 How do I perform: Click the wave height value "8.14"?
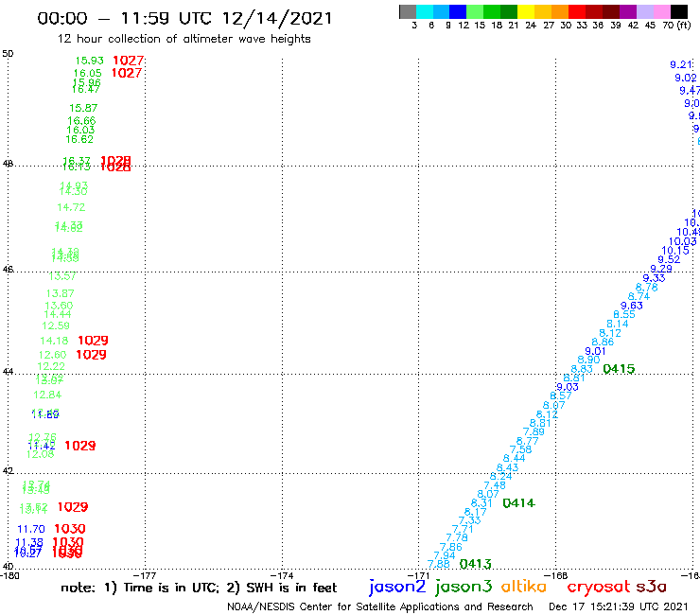click(x=618, y=324)
